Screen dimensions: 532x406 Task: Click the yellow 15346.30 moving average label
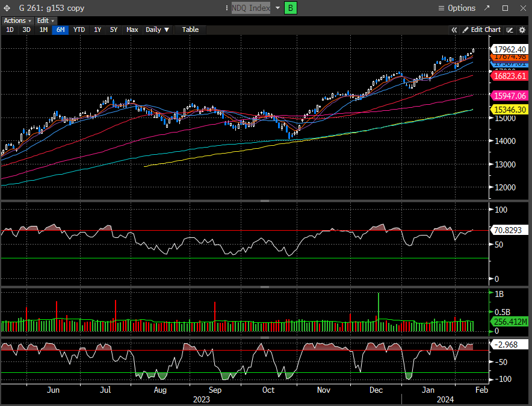[x=510, y=110]
